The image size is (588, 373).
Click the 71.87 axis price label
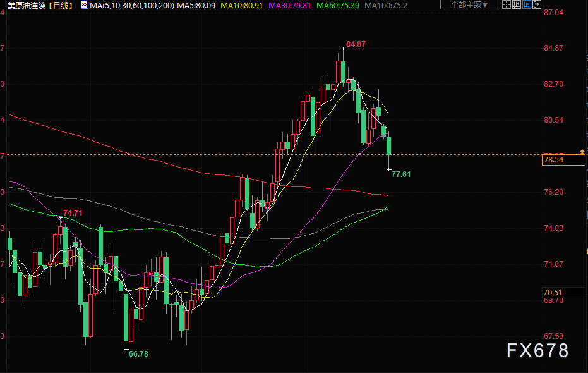pos(553,264)
